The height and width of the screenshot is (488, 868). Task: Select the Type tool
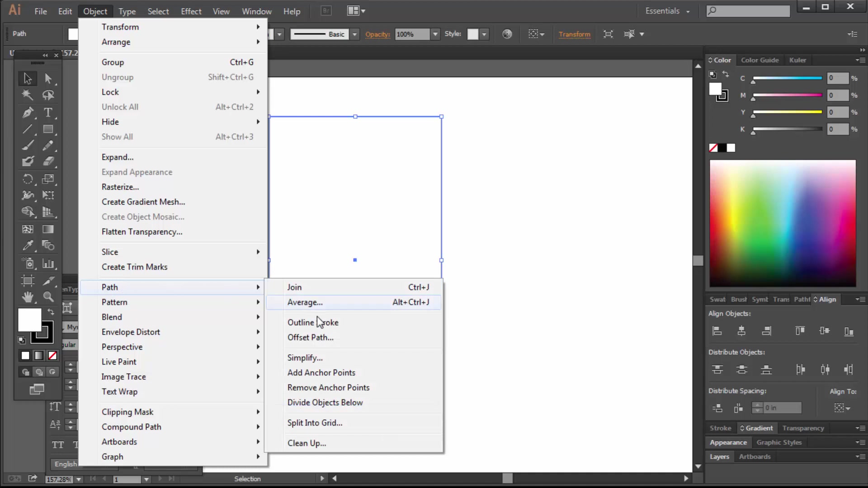coord(48,113)
